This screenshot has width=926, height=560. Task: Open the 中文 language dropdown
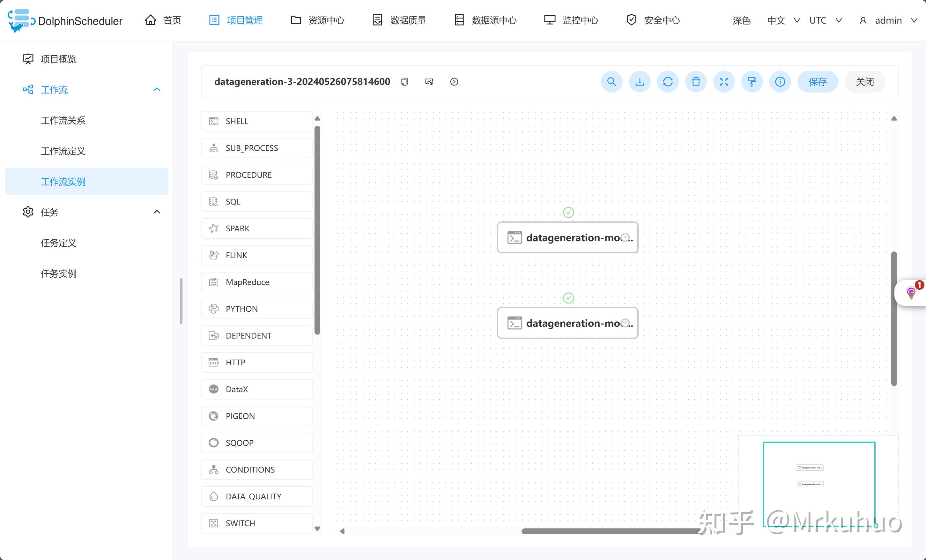click(x=783, y=20)
